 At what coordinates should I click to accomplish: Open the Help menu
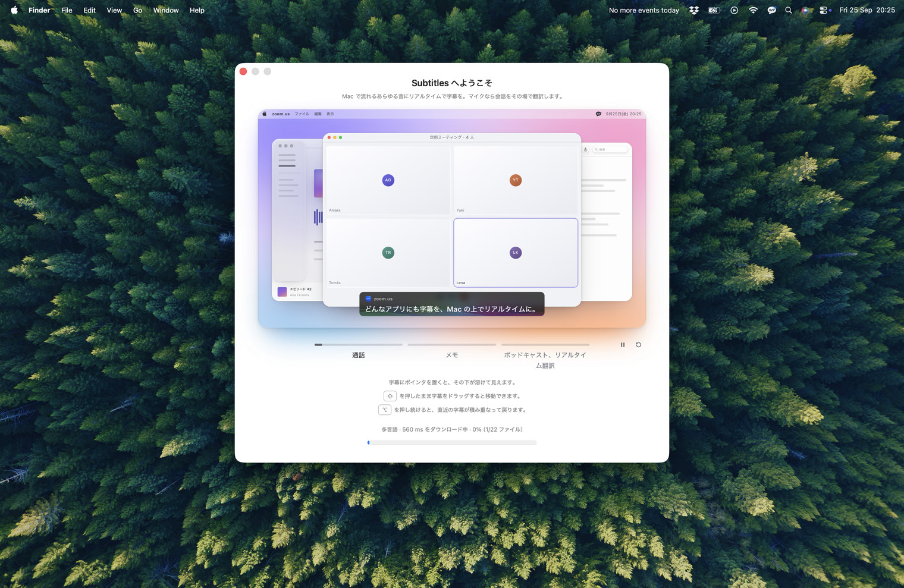click(x=197, y=10)
